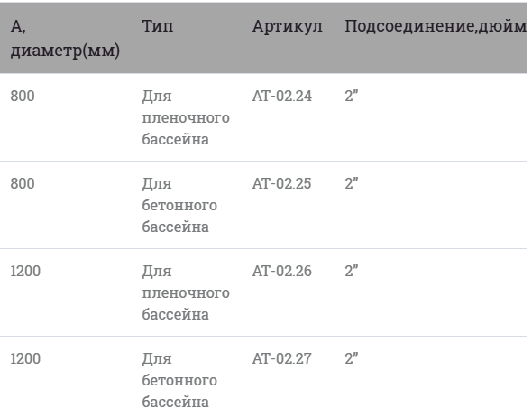Click 'Для пленочного бассейна' in the AT-02.26 row
532x417 pixels.
point(186,292)
